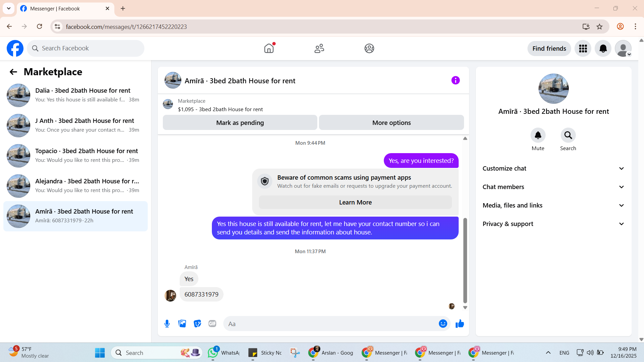Click the Search Facebook field

(x=86, y=48)
